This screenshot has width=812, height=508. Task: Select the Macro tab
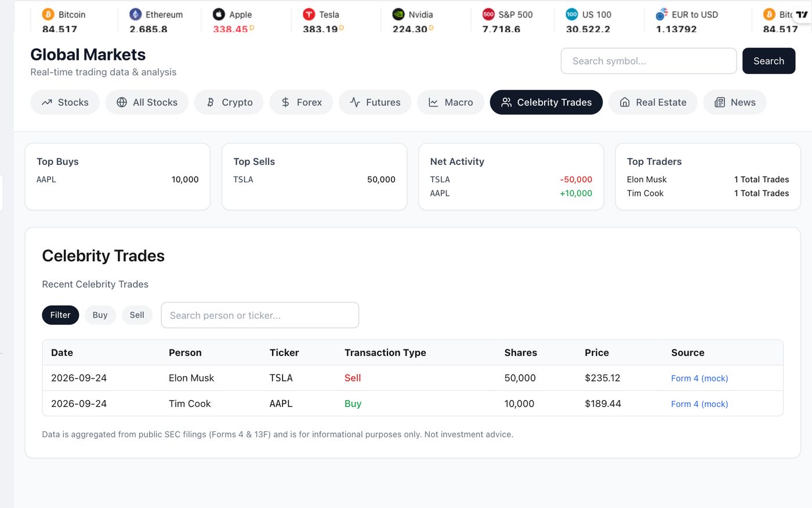[451, 102]
